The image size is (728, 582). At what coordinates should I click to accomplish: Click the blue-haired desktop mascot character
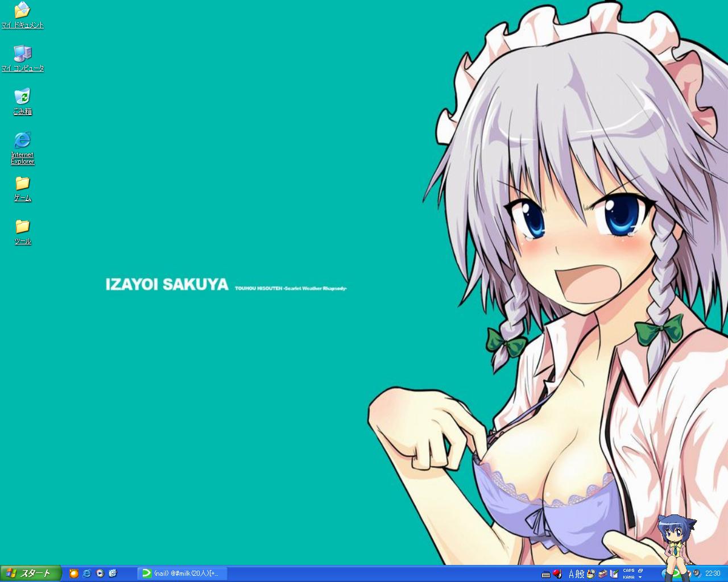(676, 547)
